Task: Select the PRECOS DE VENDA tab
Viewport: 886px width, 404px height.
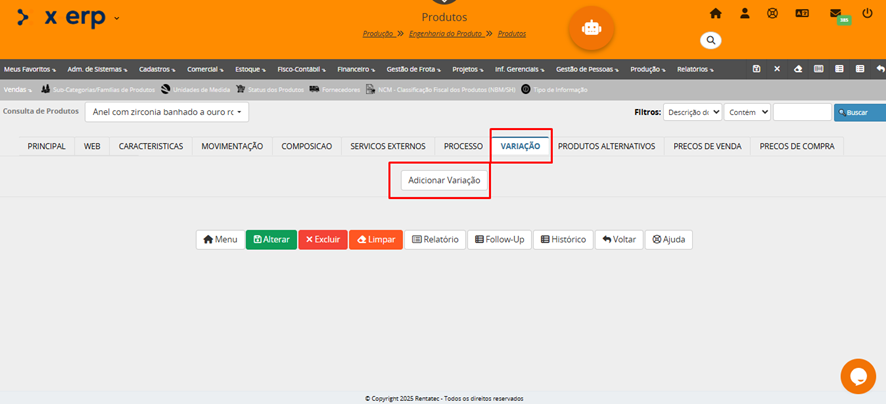Action: (708, 146)
